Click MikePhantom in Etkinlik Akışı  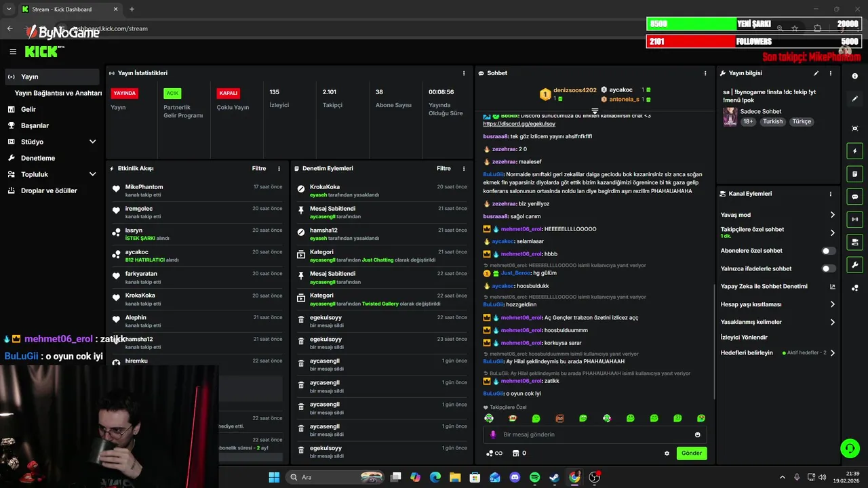tap(144, 187)
